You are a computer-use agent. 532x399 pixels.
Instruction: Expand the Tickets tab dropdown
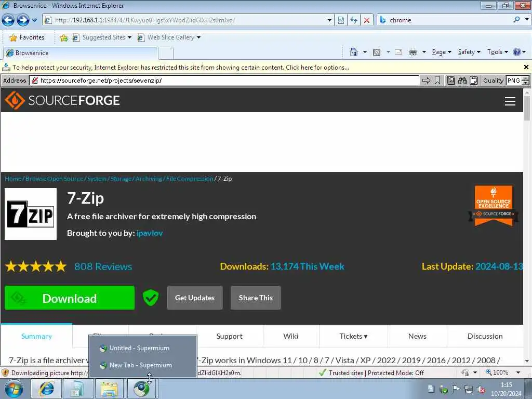(353, 336)
